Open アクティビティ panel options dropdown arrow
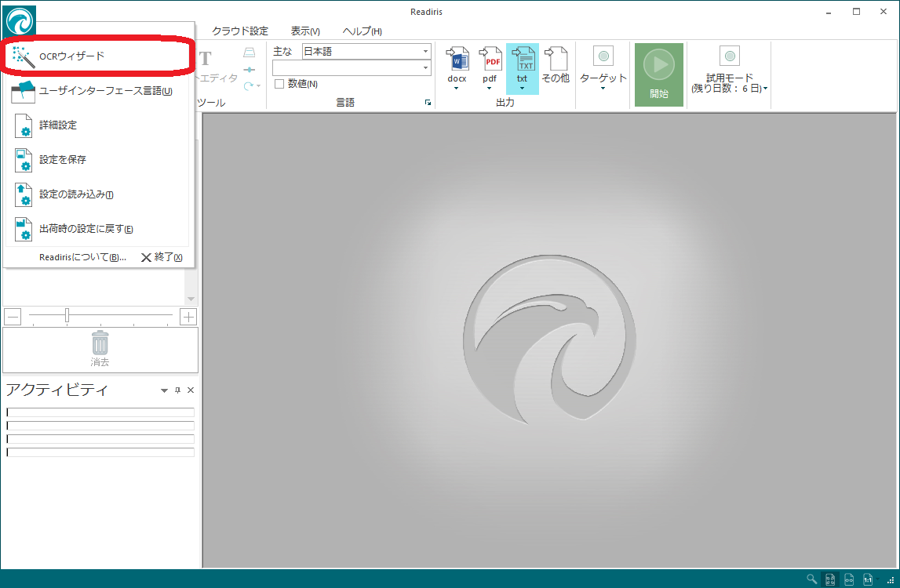This screenshot has height=588, width=900. coord(164,390)
